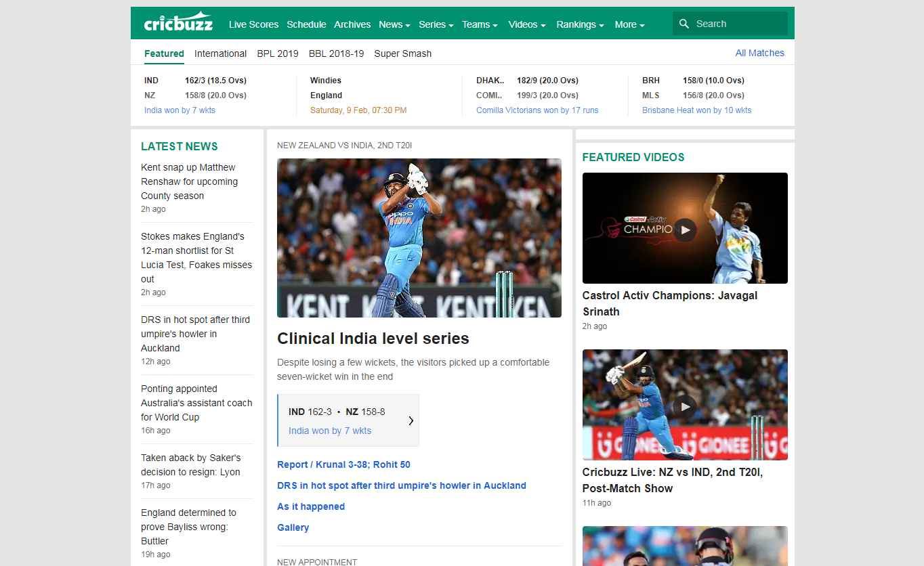
Task: Click the All Matches link
Action: pos(759,53)
